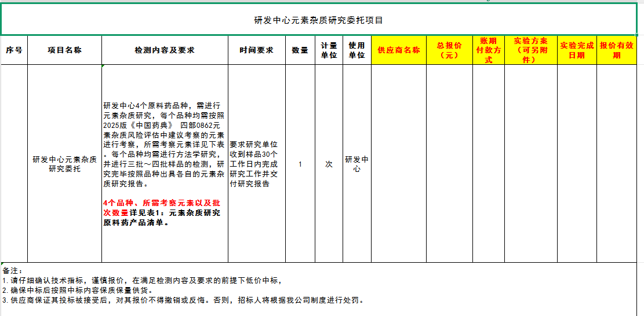Select the 实验完成日期 header cell
644x316 pixels.
tap(576, 50)
